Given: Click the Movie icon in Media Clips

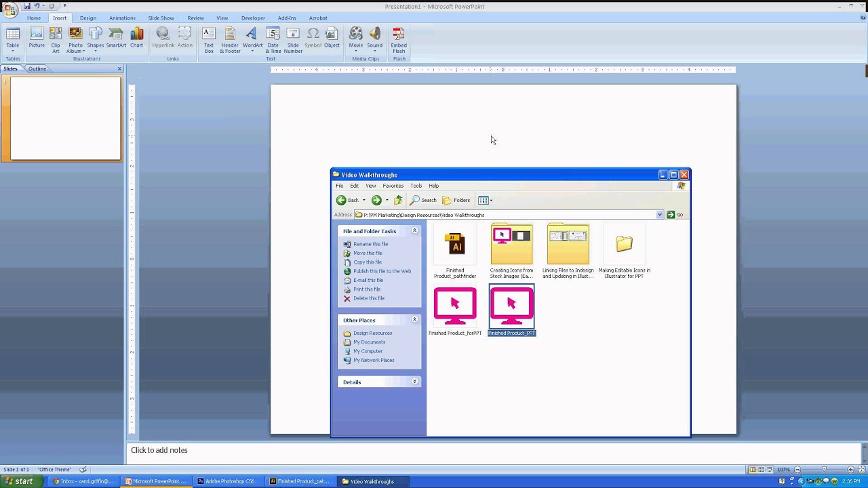Looking at the screenshot, I should coord(356,39).
